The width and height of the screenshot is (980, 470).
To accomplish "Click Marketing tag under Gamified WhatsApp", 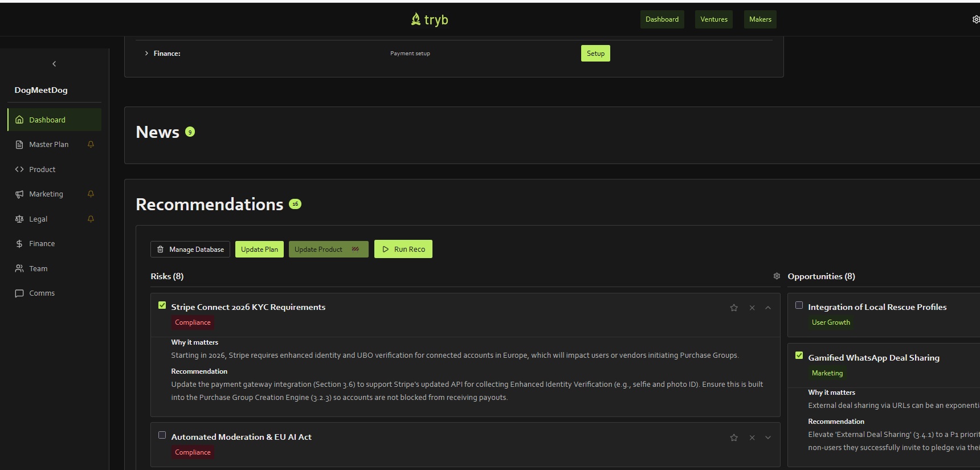I will (827, 373).
